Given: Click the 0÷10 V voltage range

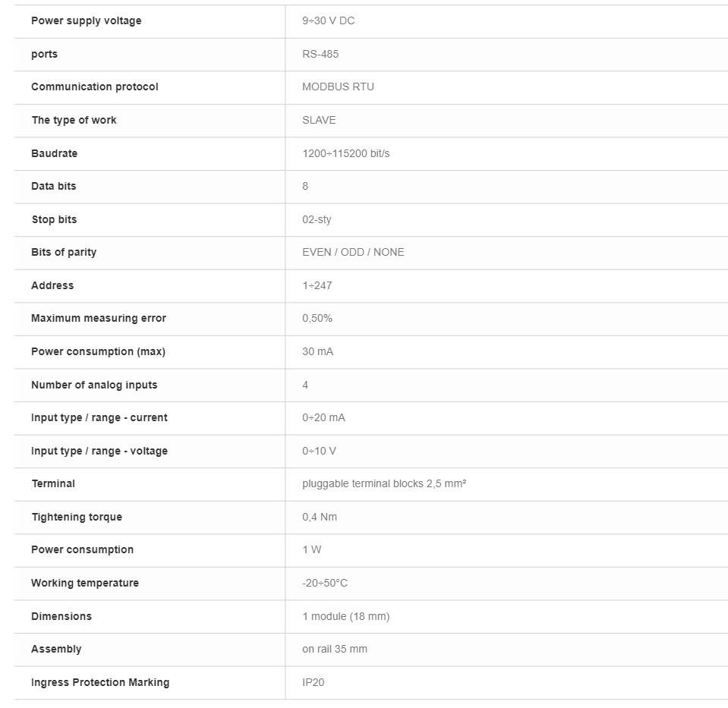Looking at the screenshot, I should click(319, 451).
